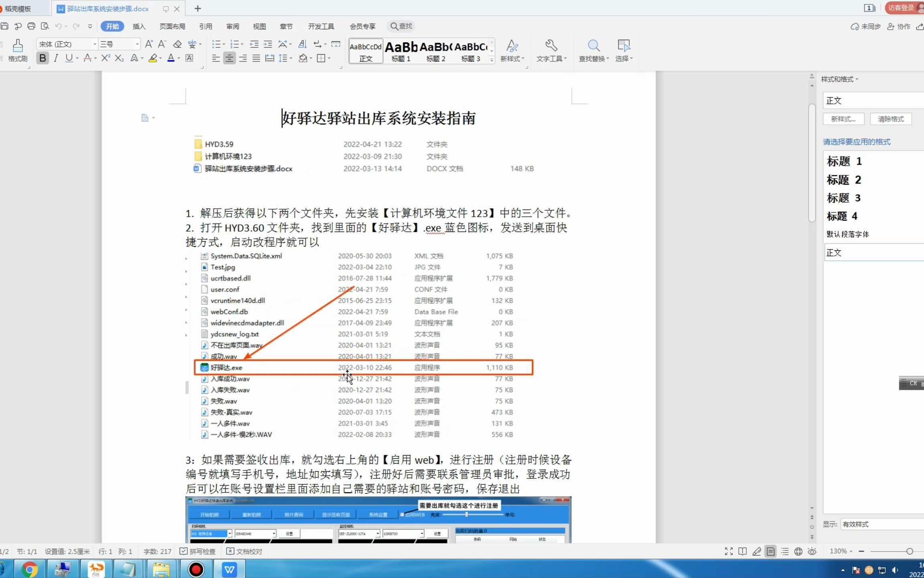Click the Format Painter (格式刷) brush
This screenshot has height=578, width=924.
coord(18,50)
